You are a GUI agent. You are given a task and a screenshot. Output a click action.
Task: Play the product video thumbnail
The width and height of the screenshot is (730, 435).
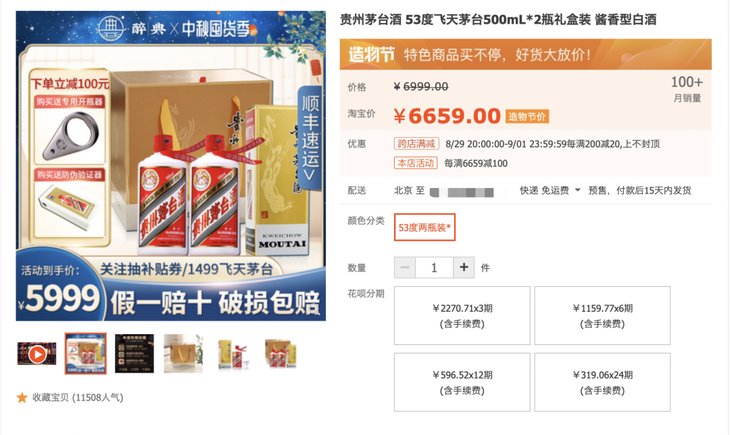pos(37,354)
